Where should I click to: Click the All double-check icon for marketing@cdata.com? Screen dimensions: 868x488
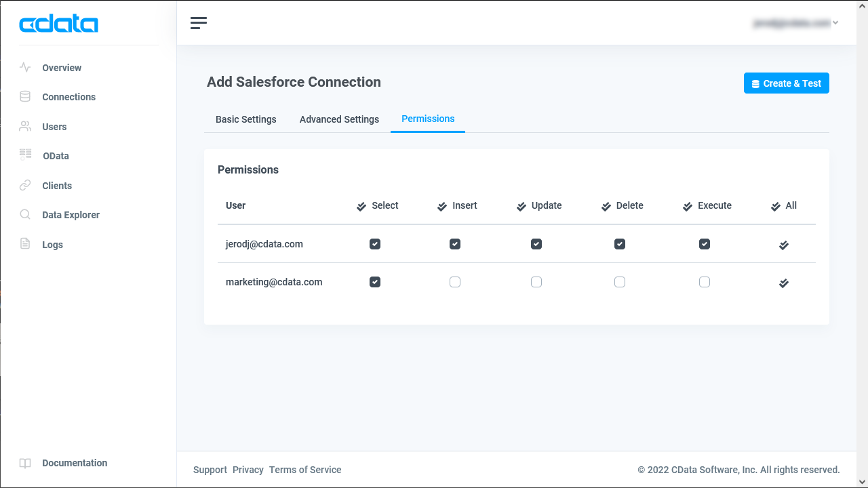(x=784, y=283)
